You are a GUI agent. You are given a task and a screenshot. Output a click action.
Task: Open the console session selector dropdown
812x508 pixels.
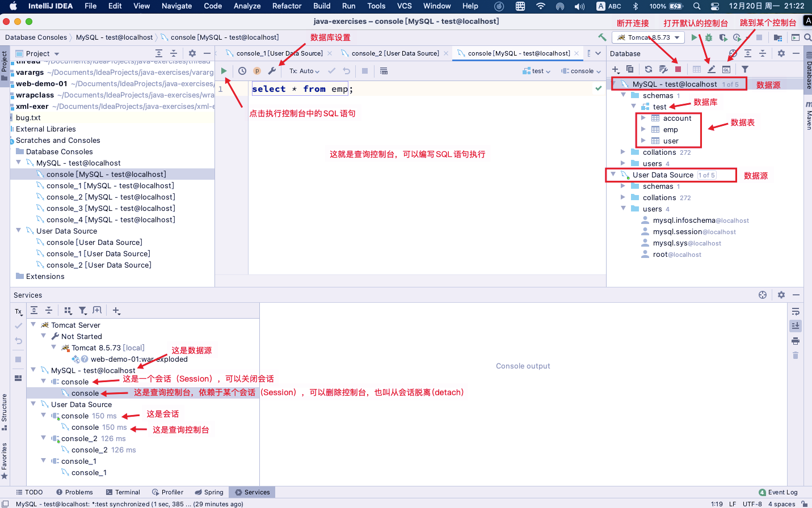pos(580,71)
